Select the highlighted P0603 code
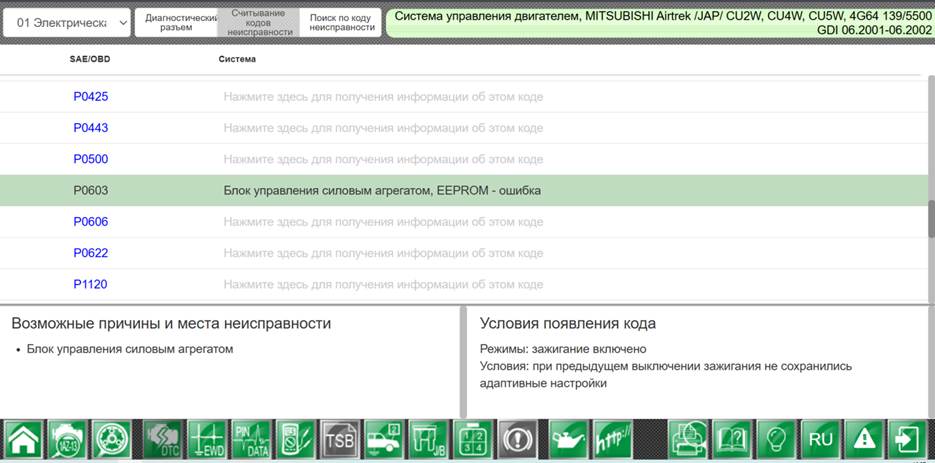Screen dimensions: 935x463 [x=91, y=191]
